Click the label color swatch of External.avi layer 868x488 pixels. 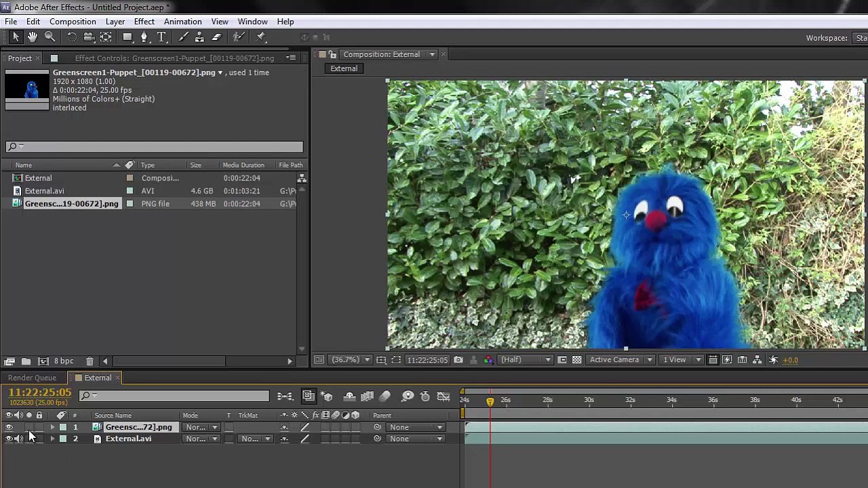63,439
